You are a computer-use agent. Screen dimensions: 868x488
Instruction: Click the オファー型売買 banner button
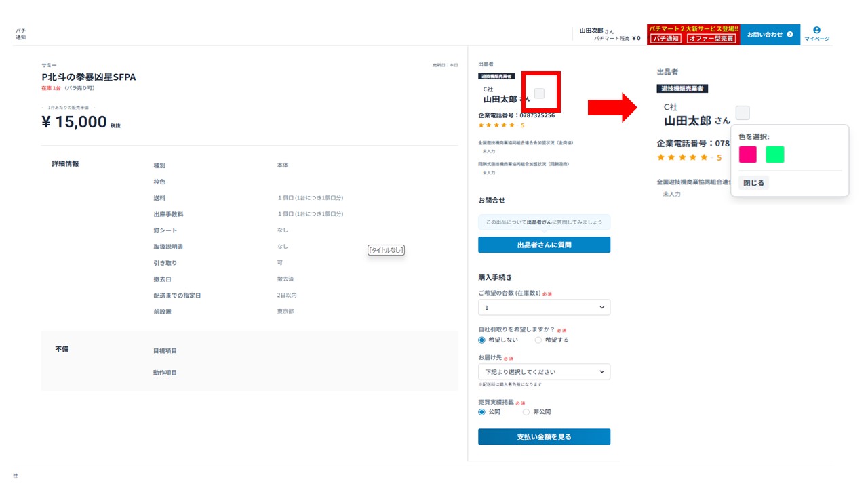(x=711, y=39)
